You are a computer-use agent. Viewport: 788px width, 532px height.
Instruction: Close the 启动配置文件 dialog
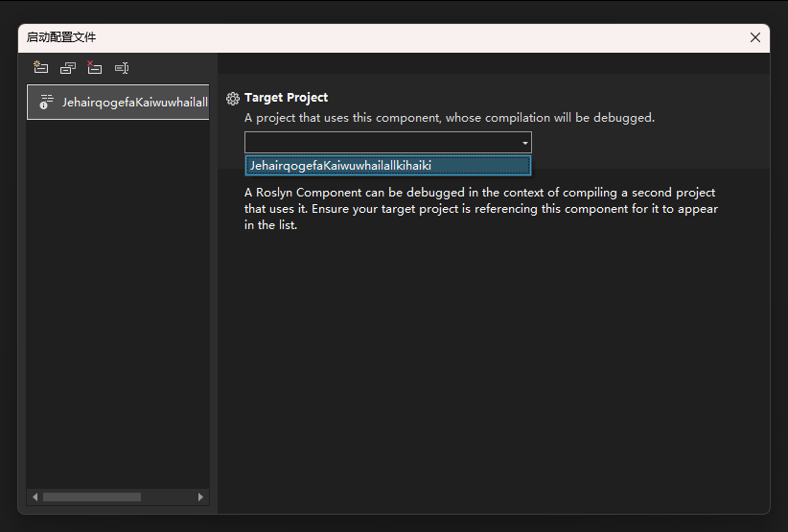point(754,37)
